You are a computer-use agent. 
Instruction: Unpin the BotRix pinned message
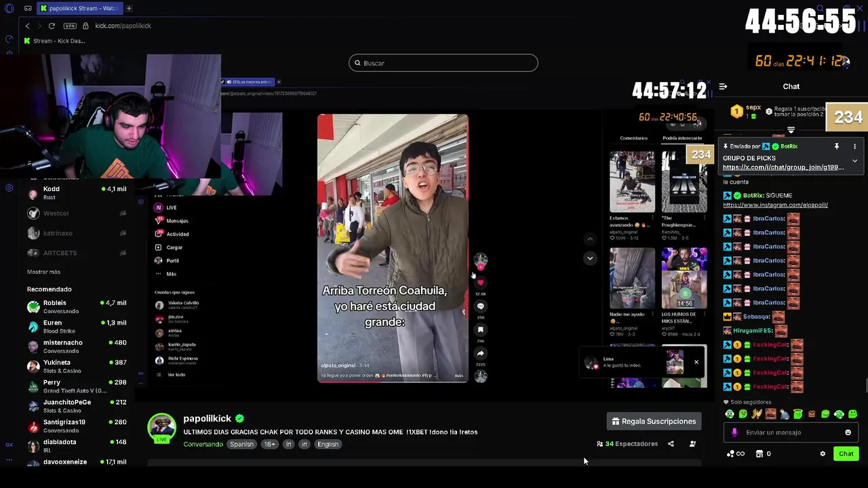pos(837,146)
